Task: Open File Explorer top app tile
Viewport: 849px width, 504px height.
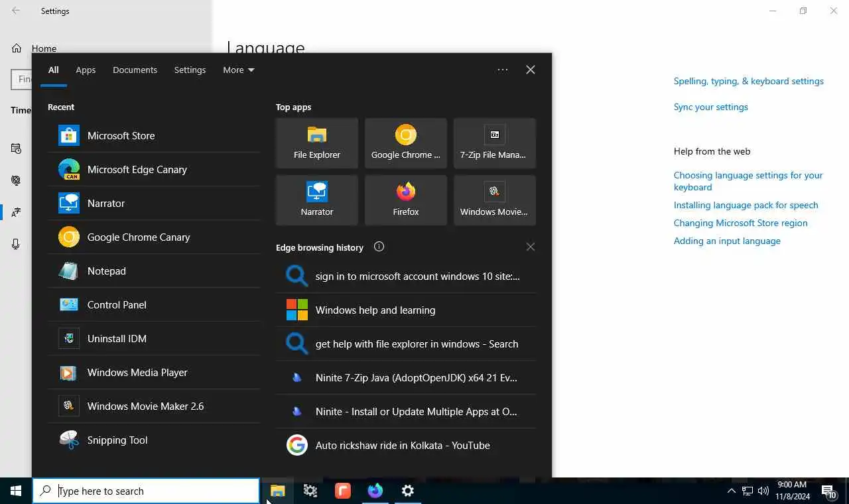Action: point(317,143)
